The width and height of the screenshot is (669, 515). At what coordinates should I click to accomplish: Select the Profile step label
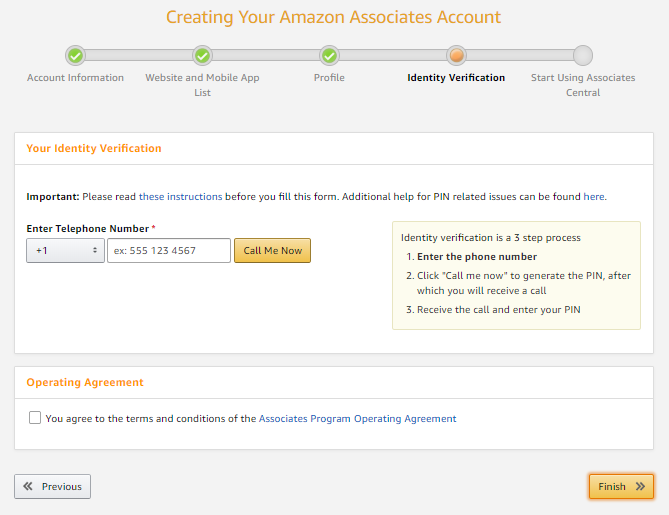[329, 78]
